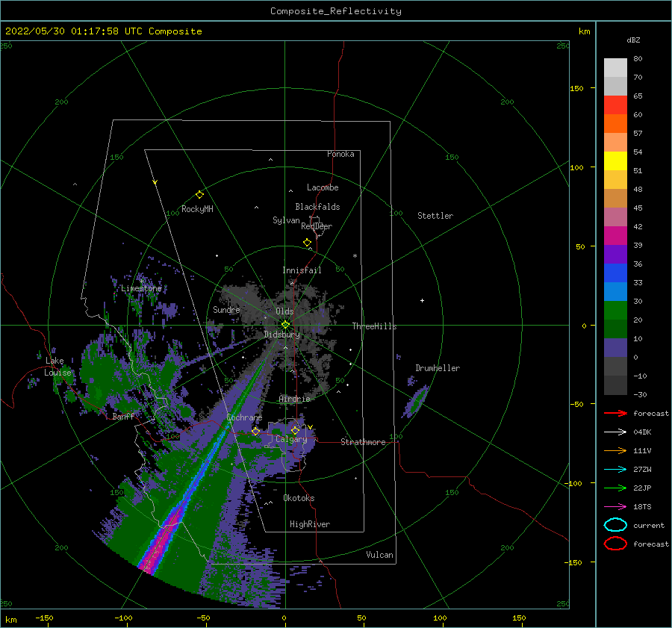Screen dimensions: 672x628
Task: Click the RockyMH label
Action: pyautogui.click(x=197, y=209)
